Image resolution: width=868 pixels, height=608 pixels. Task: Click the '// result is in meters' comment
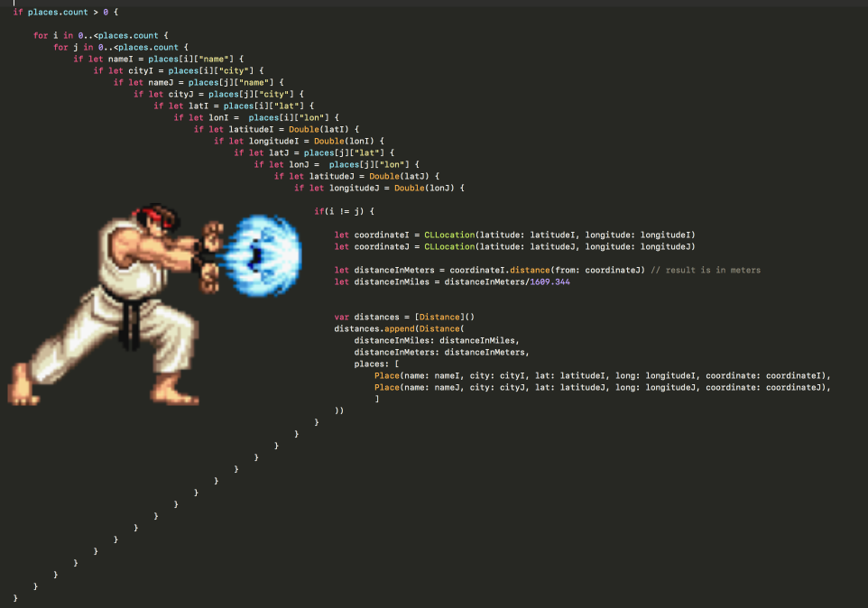(706, 270)
